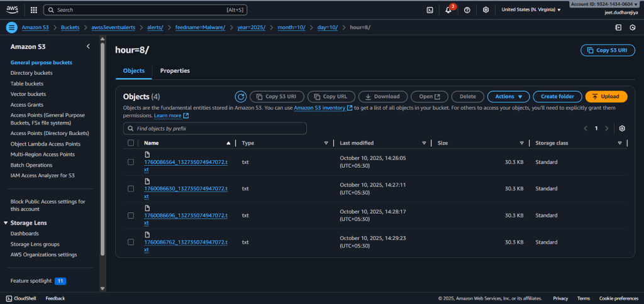
Task: Check the 1760086630 file checkbox
Action: pos(131,188)
